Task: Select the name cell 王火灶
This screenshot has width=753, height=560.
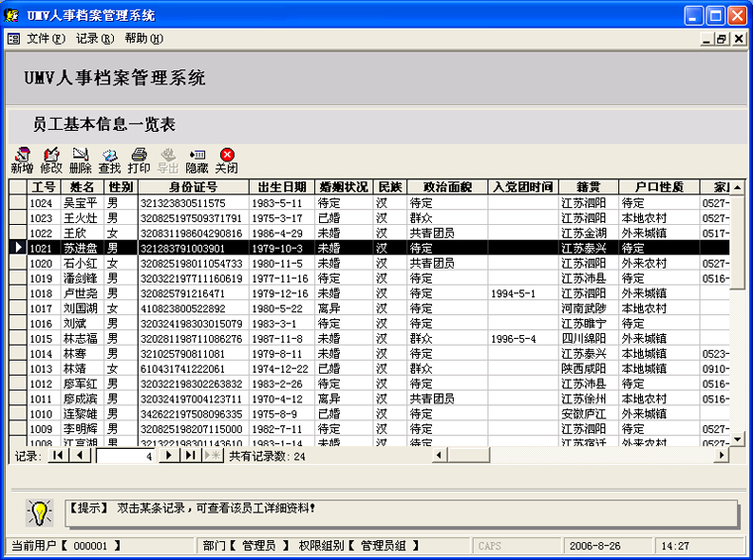Action: pyautogui.click(x=80, y=218)
